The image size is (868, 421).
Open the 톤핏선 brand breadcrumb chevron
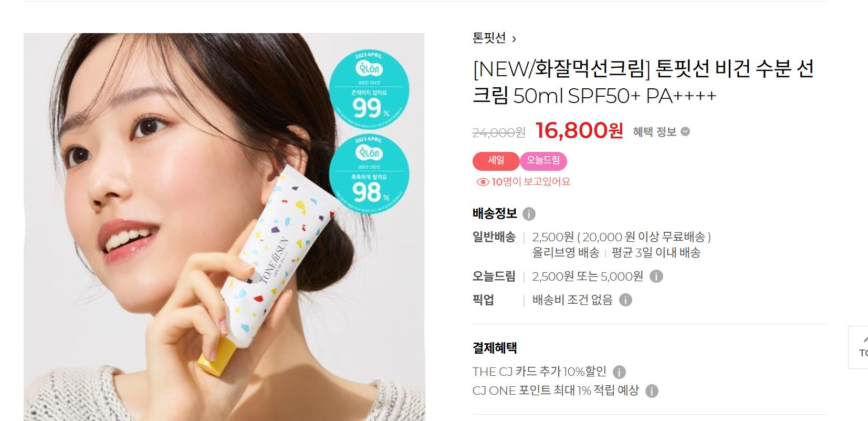(514, 39)
